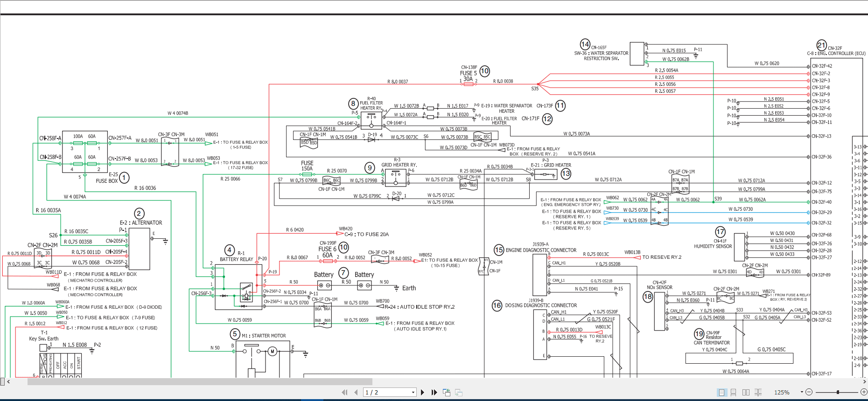Click the HUMIDITY SENSOR label
This screenshot has width=868, height=401.
[713, 246]
